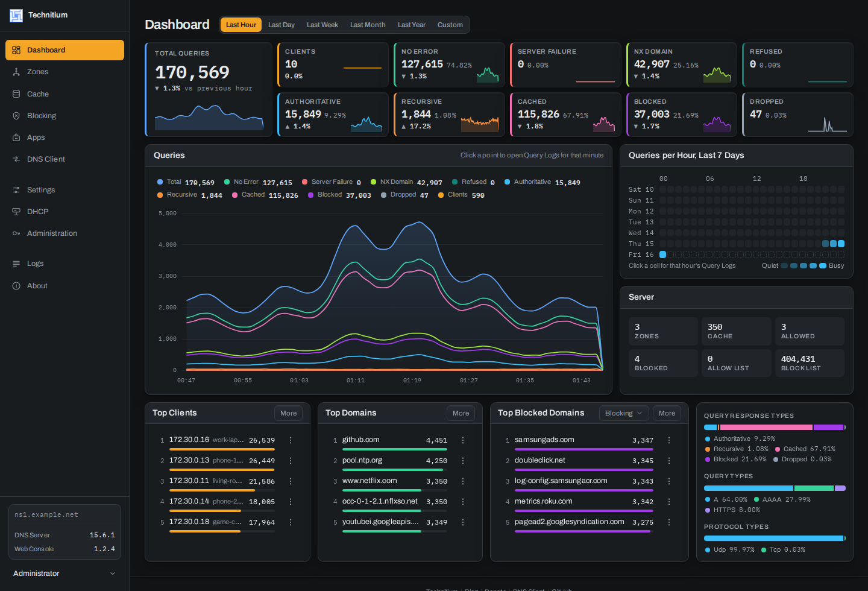Open options menu for doubleclick.net

[x=669, y=461]
